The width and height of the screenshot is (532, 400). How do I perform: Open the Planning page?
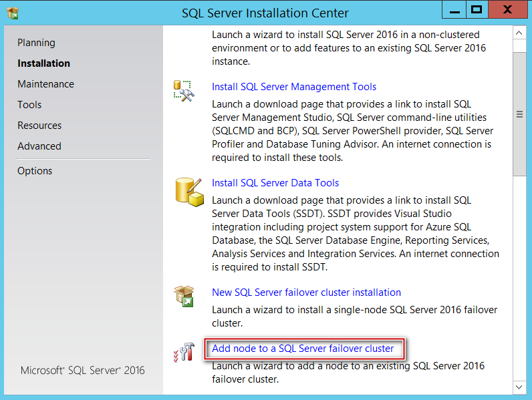pyautogui.click(x=36, y=43)
